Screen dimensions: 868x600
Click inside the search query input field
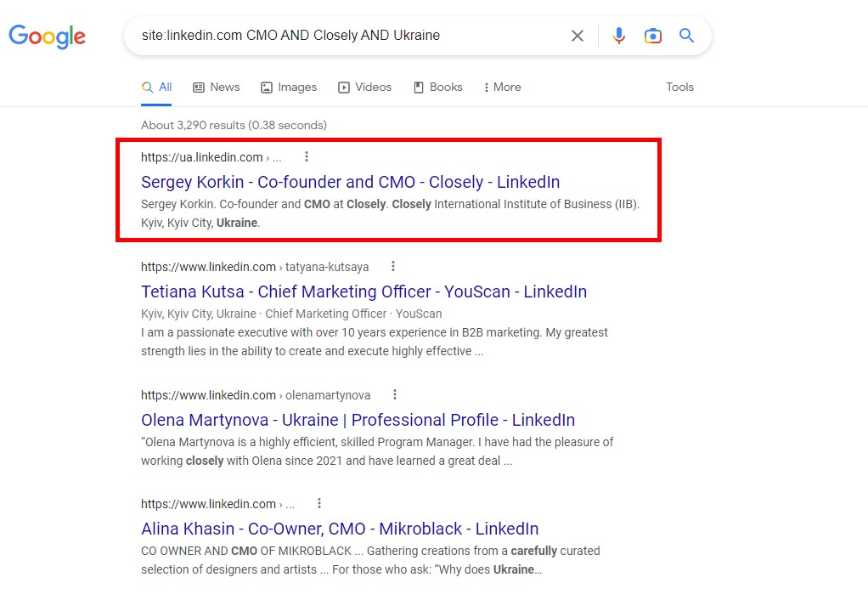coord(340,35)
